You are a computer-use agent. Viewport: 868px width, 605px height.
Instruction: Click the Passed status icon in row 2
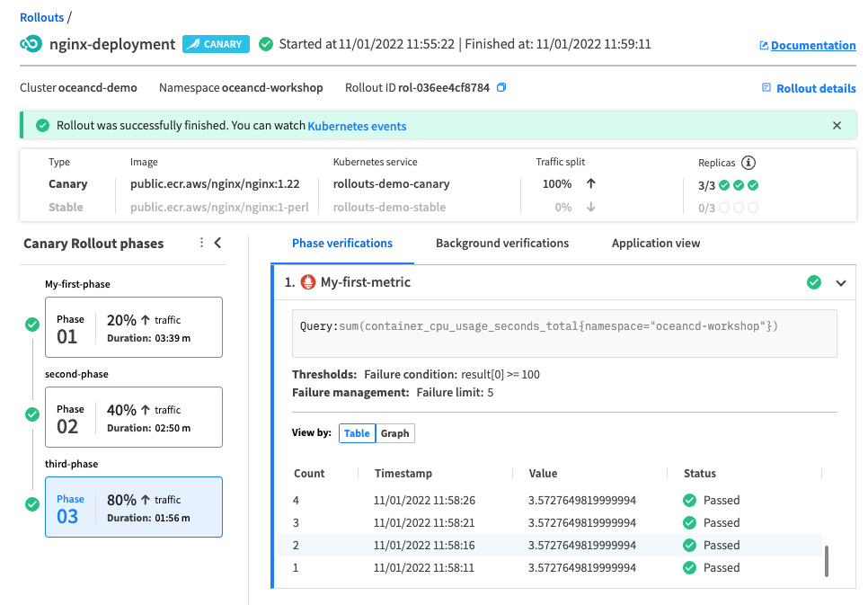(x=690, y=545)
